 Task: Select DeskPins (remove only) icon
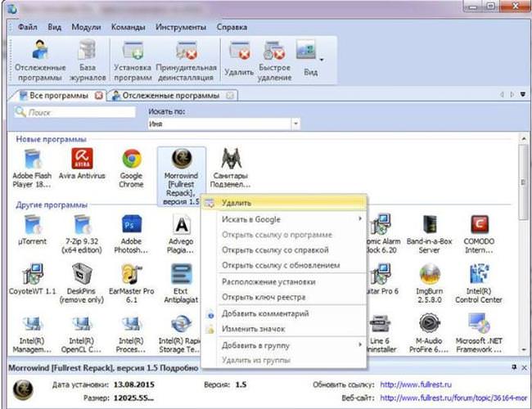pos(81,284)
